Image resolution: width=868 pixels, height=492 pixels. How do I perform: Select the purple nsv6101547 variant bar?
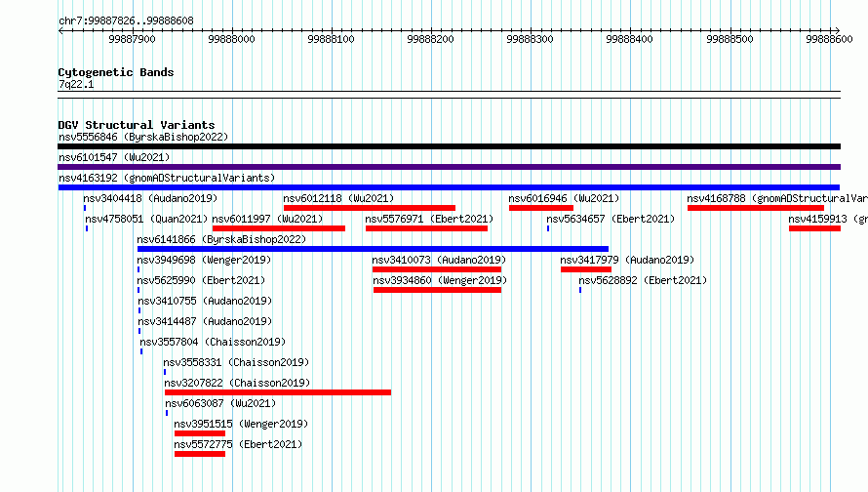[x=449, y=167]
